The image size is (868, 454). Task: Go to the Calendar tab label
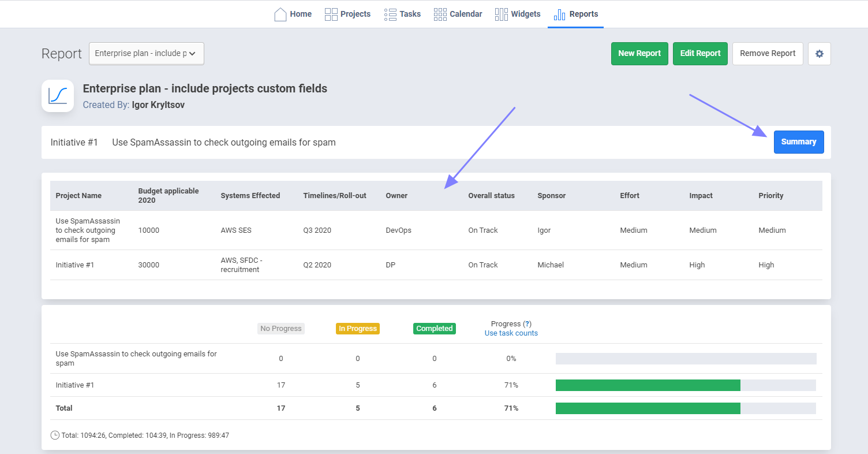(466, 14)
